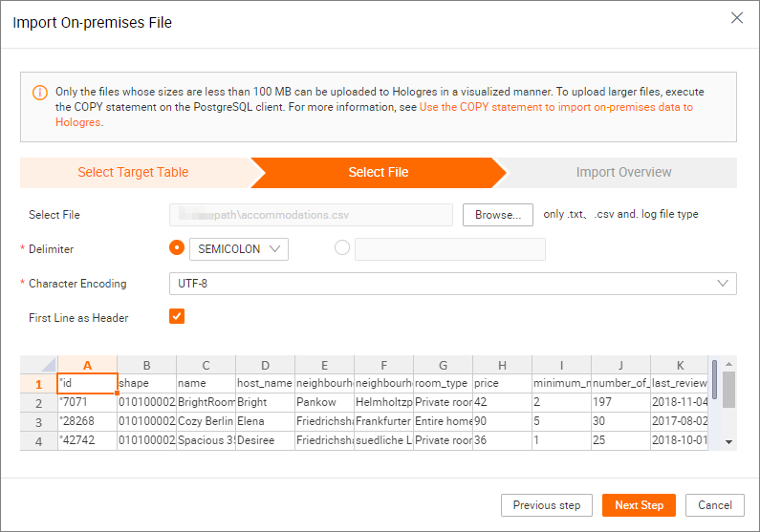Select the custom delimiter radio button
This screenshot has height=532, width=760.
[x=342, y=248]
